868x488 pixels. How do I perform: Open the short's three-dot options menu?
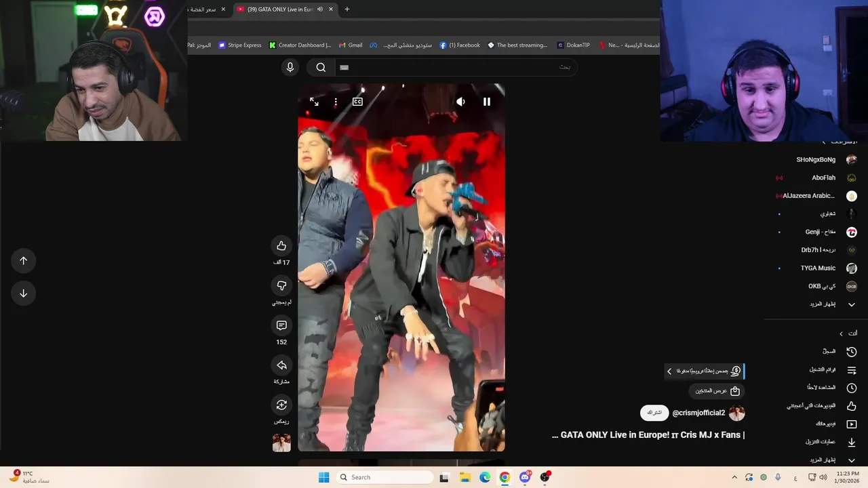[336, 102]
